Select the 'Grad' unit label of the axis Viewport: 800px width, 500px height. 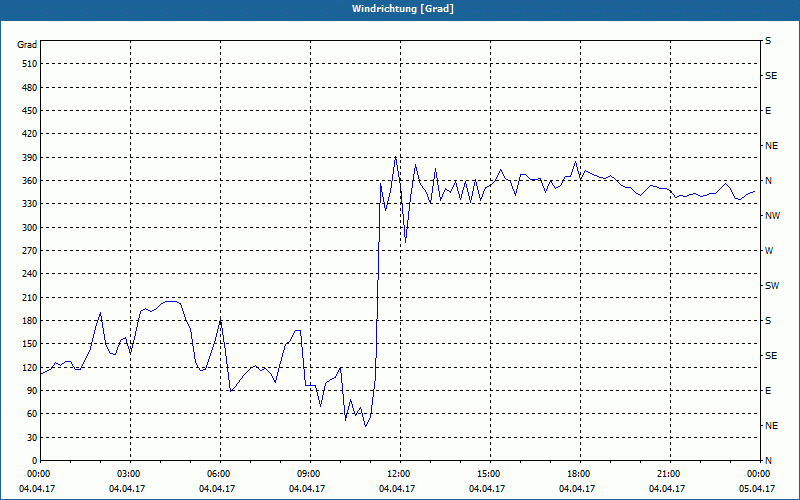click(x=27, y=45)
